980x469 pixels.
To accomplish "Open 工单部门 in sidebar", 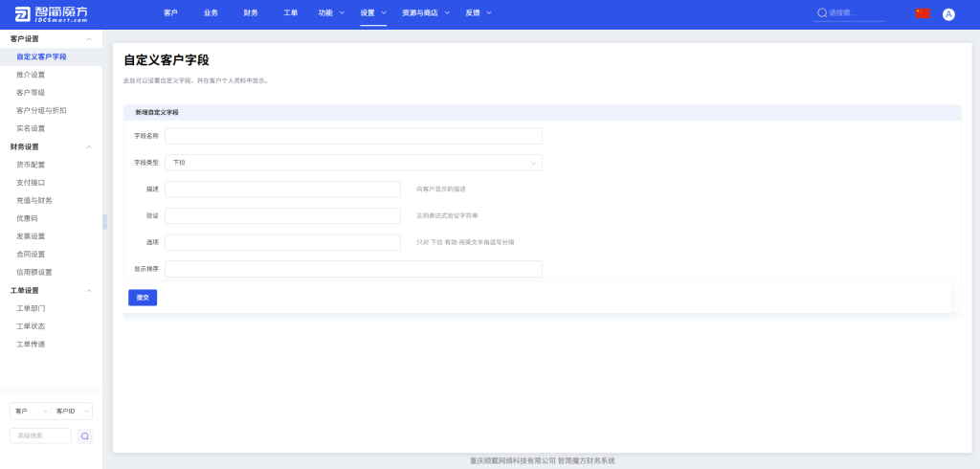I will point(31,309).
